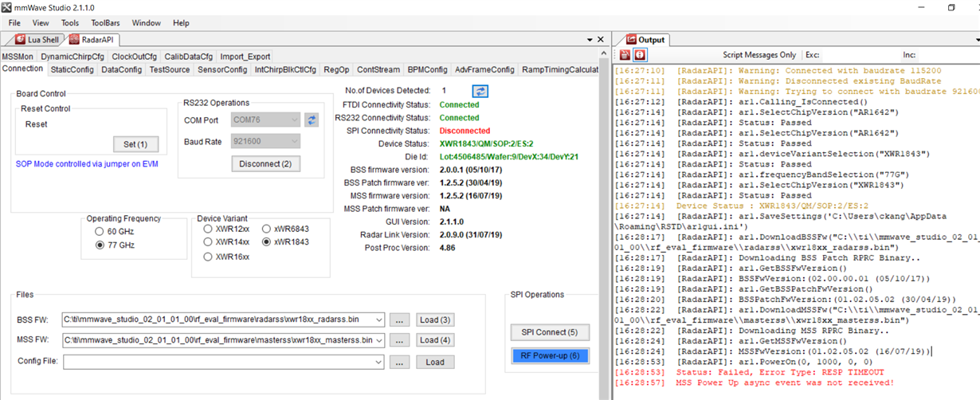Choose XWR14xx device variant
The width and height of the screenshot is (980, 400).
pos(208,241)
